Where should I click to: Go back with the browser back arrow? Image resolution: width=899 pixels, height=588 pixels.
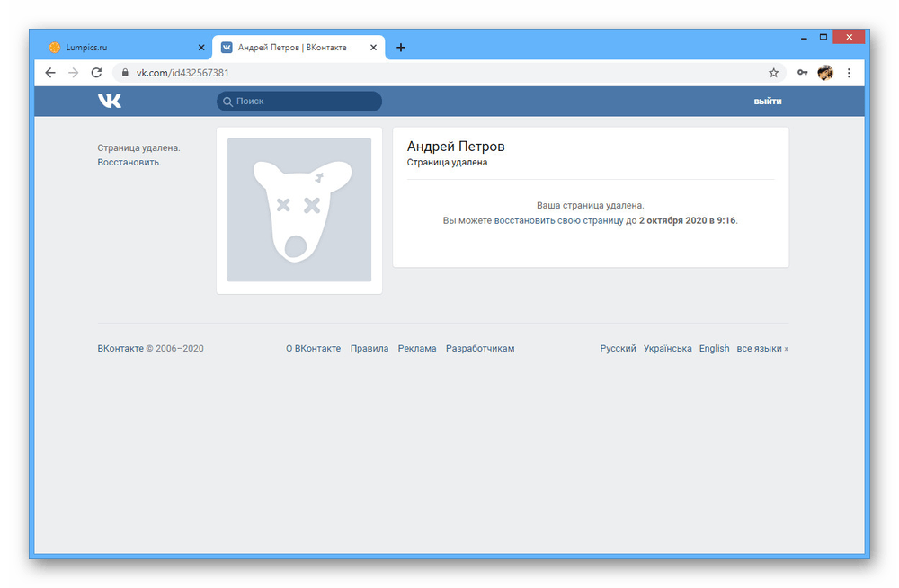coord(50,73)
